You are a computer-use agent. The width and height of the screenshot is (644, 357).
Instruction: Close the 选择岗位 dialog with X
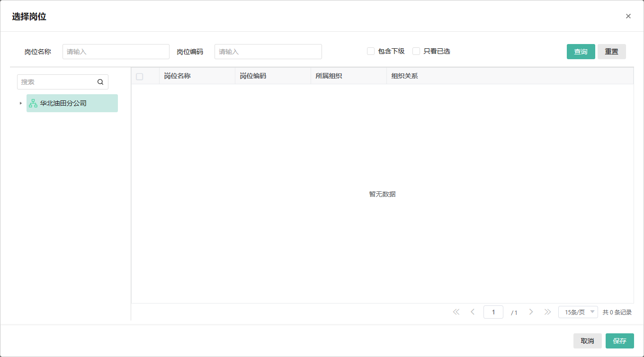pyautogui.click(x=628, y=16)
